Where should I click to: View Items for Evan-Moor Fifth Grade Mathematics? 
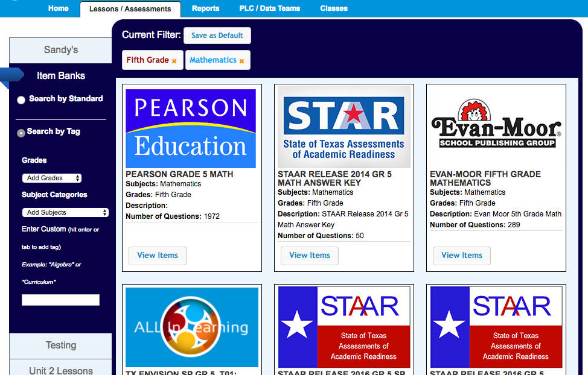tap(462, 256)
